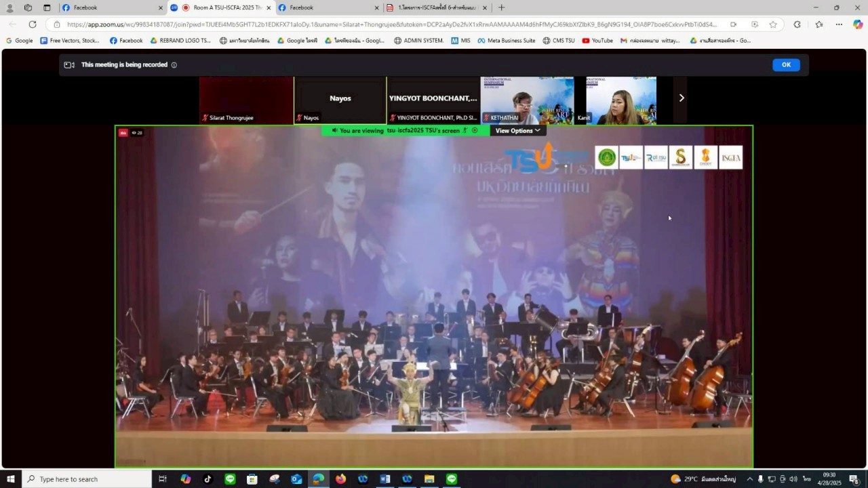
Task: Open Microsoft Word from the taskbar
Action: pyautogui.click(x=384, y=479)
